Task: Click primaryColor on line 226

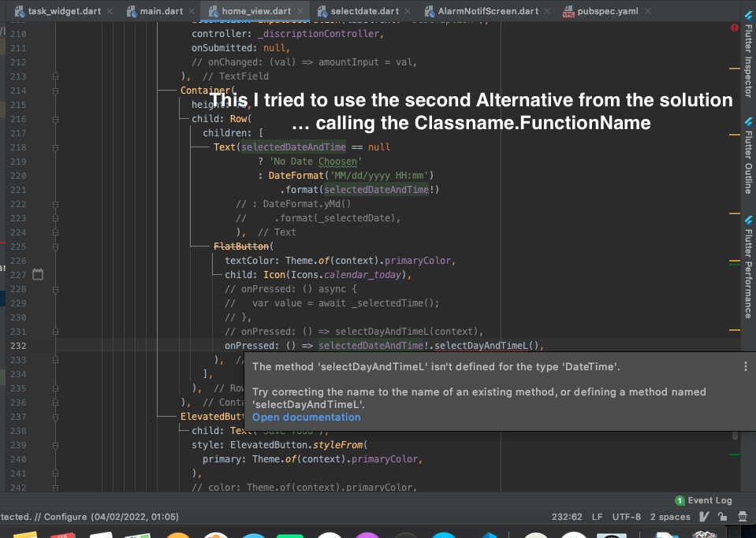Action: (418, 261)
